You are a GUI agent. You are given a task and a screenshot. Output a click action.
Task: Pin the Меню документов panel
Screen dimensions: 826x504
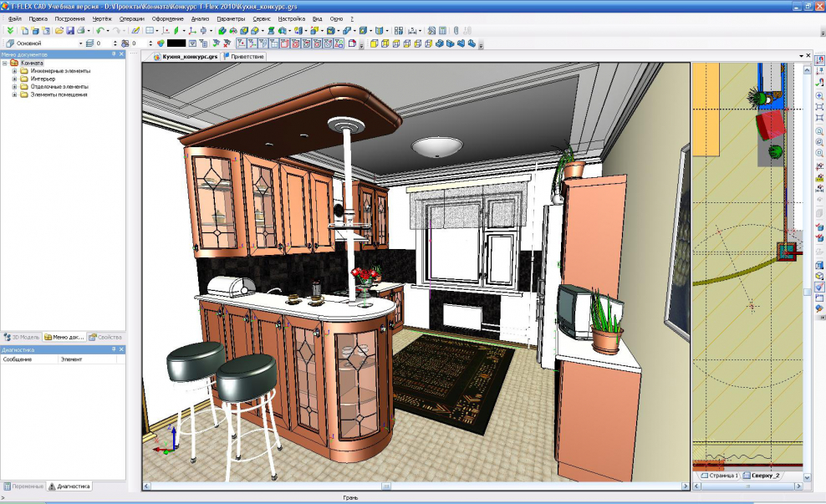[114, 53]
